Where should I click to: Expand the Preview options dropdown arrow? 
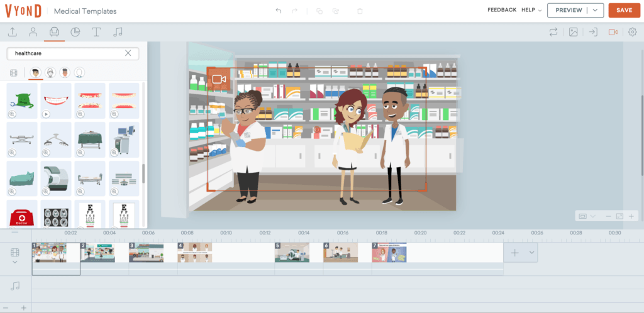594,11
